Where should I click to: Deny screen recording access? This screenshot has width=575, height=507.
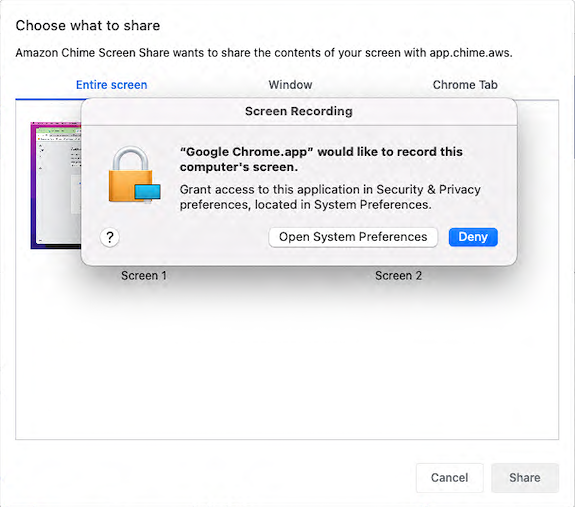(473, 237)
